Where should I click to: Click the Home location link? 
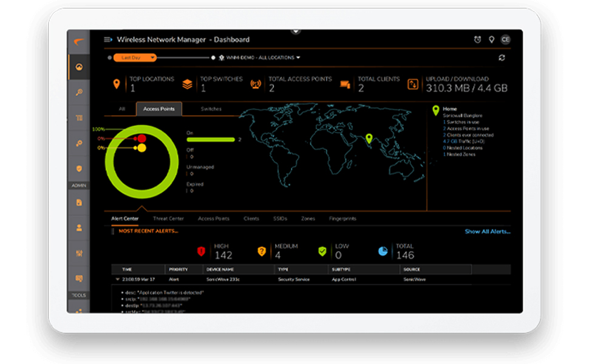click(449, 109)
